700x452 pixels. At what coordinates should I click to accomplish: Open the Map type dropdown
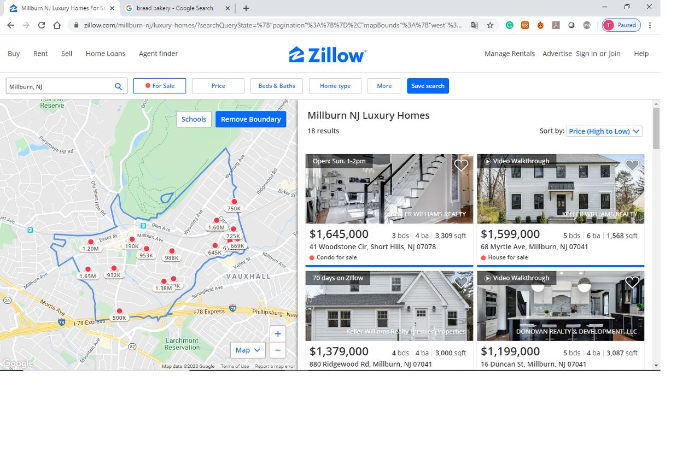248,350
